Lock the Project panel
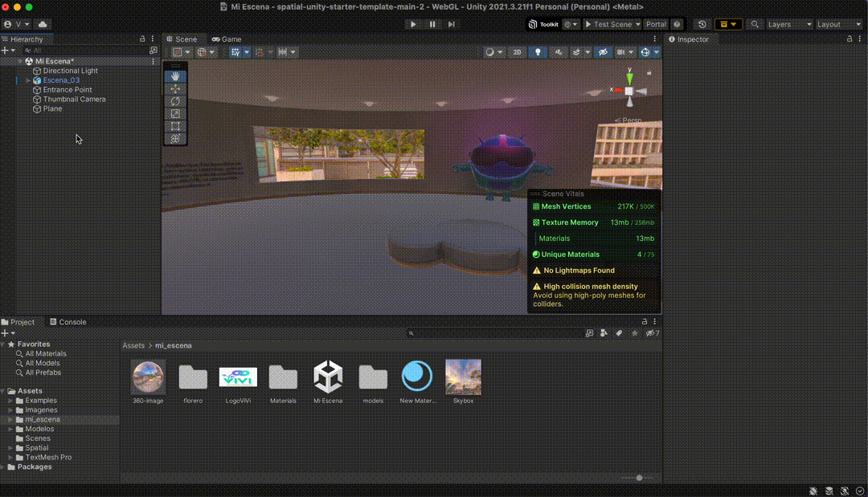Viewport: 868px width, 497px height. [x=645, y=322]
